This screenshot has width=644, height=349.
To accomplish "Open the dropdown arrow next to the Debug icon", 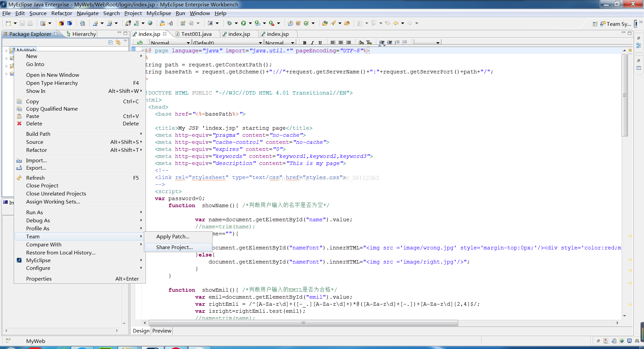I will coord(236,23).
